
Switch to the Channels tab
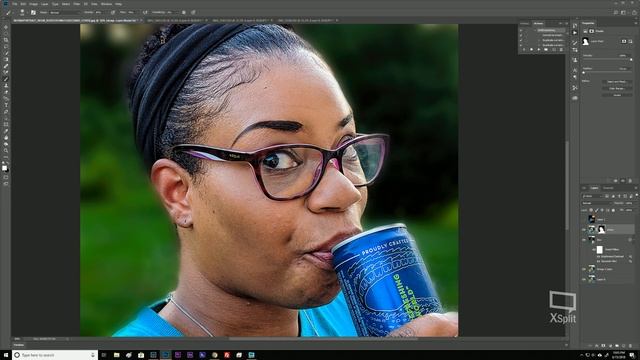[608, 188]
